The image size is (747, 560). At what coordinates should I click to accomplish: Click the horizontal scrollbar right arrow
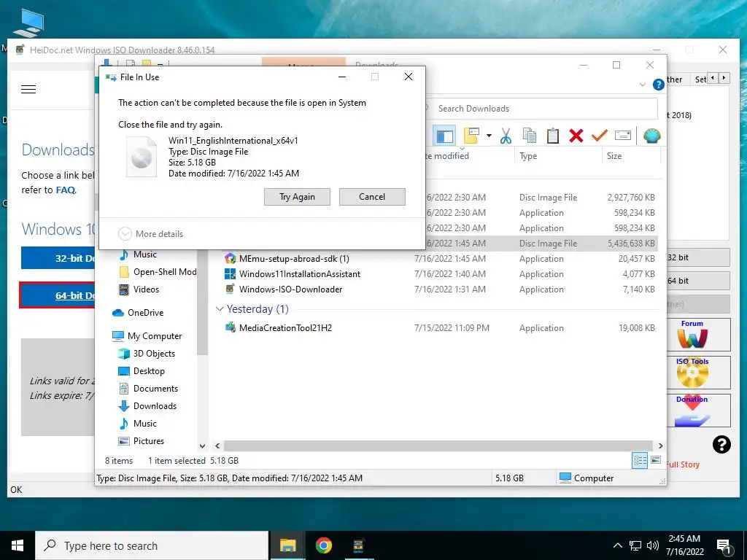(x=660, y=446)
